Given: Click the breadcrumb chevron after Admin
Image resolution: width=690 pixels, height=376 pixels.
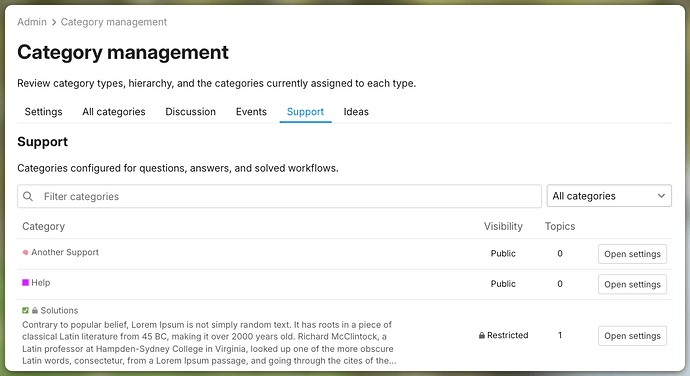Looking at the screenshot, I should point(54,22).
